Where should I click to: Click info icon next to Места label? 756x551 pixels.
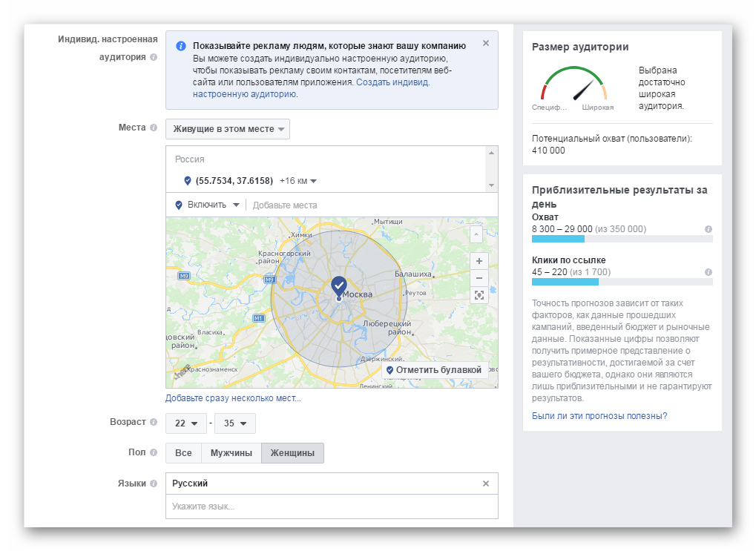pos(154,128)
